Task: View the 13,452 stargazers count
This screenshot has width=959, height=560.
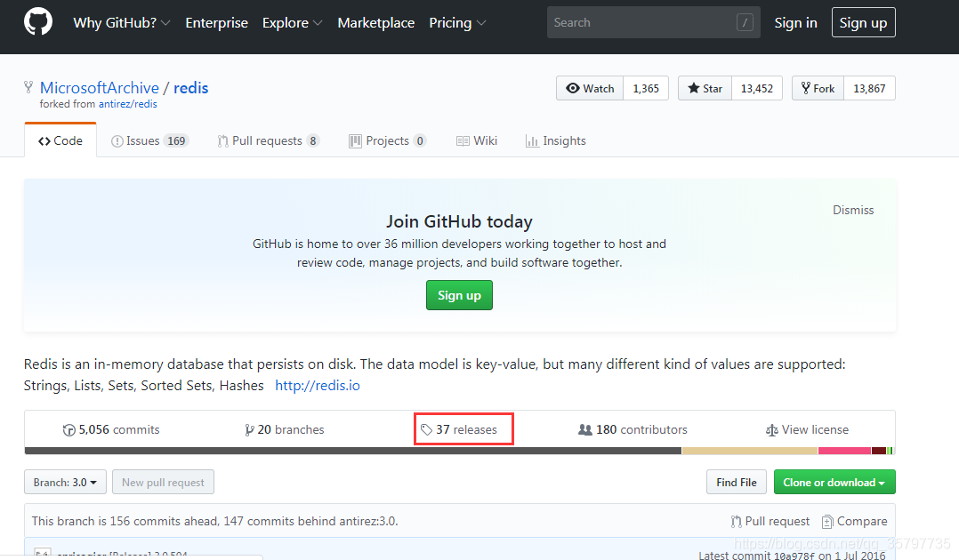Action: [756, 88]
